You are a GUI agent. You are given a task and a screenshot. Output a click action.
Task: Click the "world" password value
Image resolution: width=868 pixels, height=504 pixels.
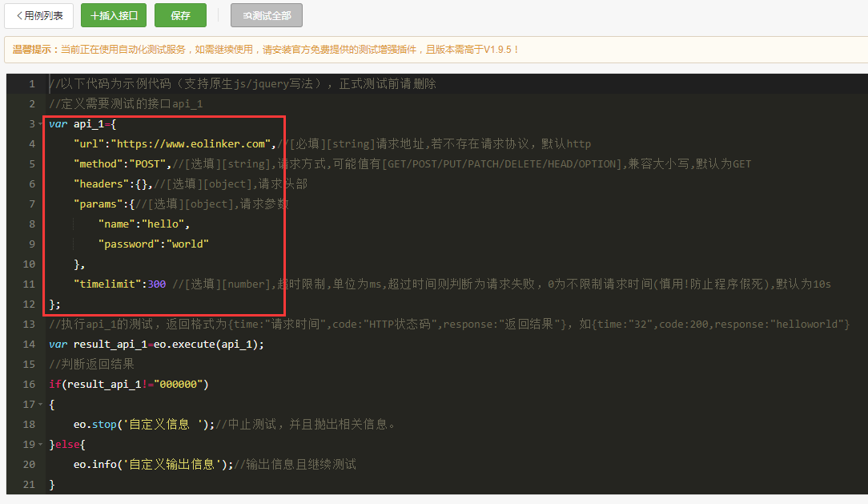pyautogui.click(x=187, y=244)
